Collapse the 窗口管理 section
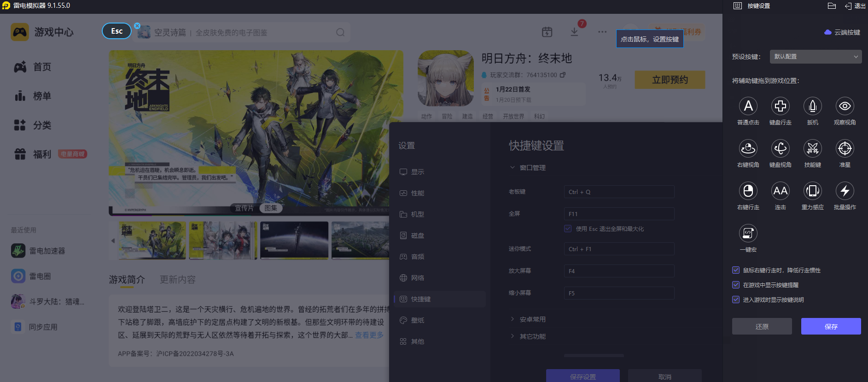 [532, 168]
